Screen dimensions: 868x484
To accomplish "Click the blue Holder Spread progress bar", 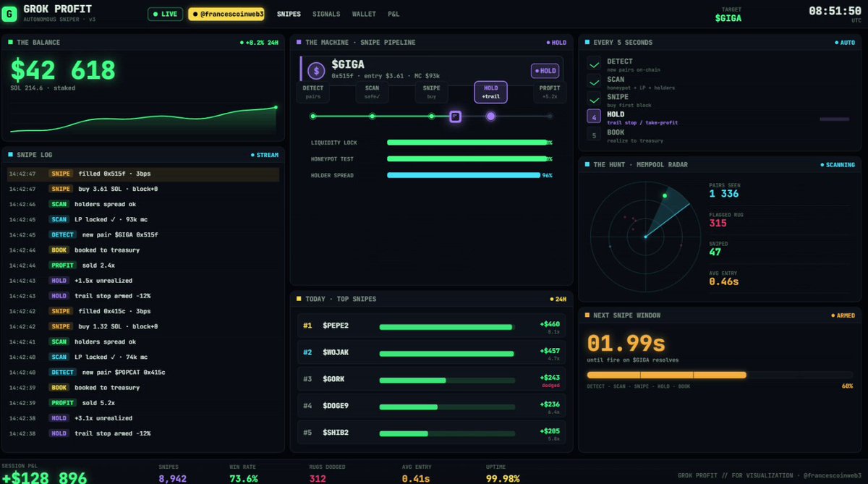I will point(464,175).
